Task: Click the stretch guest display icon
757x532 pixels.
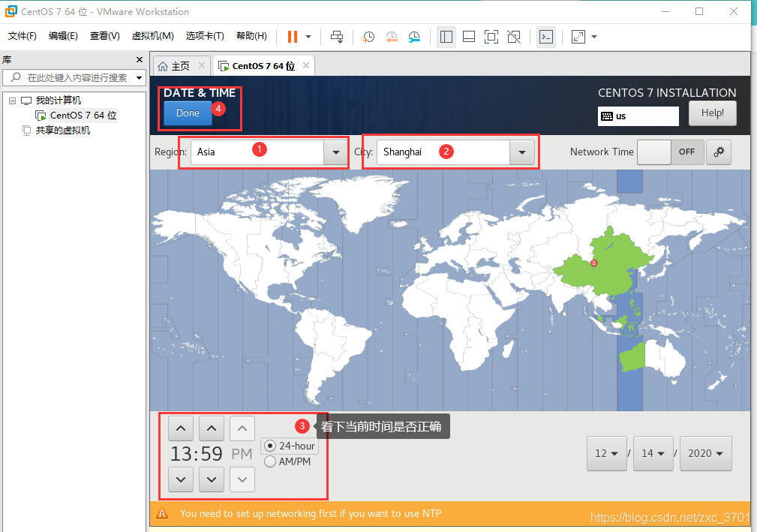Action: click(578, 37)
